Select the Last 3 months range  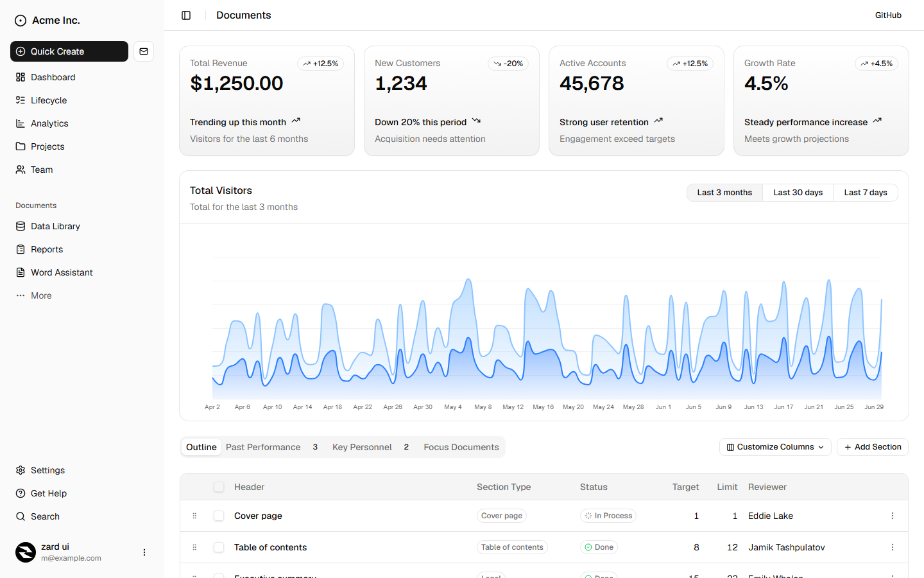pyautogui.click(x=724, y=193)
